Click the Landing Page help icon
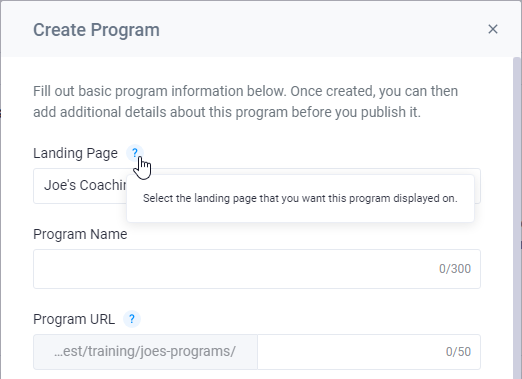This screenshot has height=379, width=522. coord(135,153)
